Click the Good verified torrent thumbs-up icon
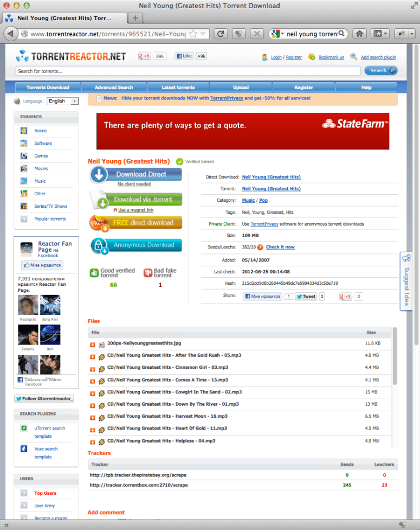420x530 pixels. 94,272
